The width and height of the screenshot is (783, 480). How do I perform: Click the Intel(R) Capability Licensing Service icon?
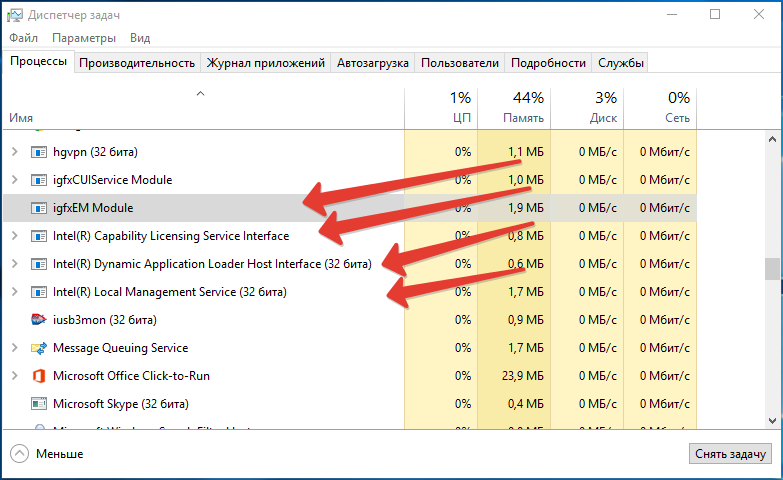click(x=38, y=236)
